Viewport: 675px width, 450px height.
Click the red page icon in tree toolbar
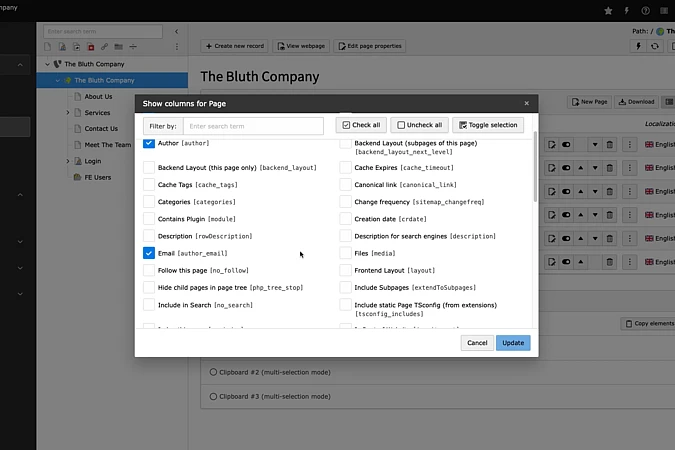[91, 46]
